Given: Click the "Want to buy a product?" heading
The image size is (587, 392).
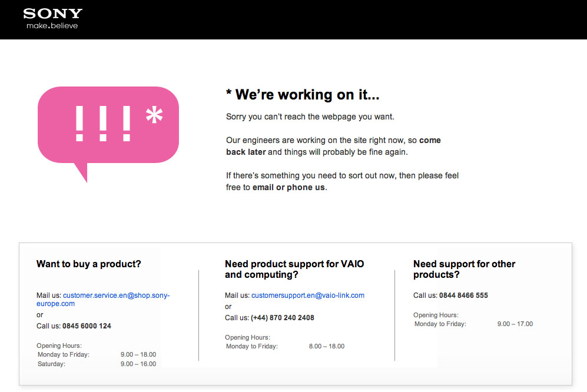Looking at the screenshot, I should click(89, 264).
